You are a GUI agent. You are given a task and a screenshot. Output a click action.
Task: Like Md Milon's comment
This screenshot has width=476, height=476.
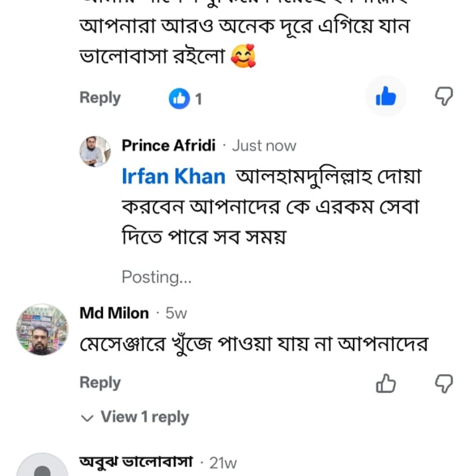(386, 383)
